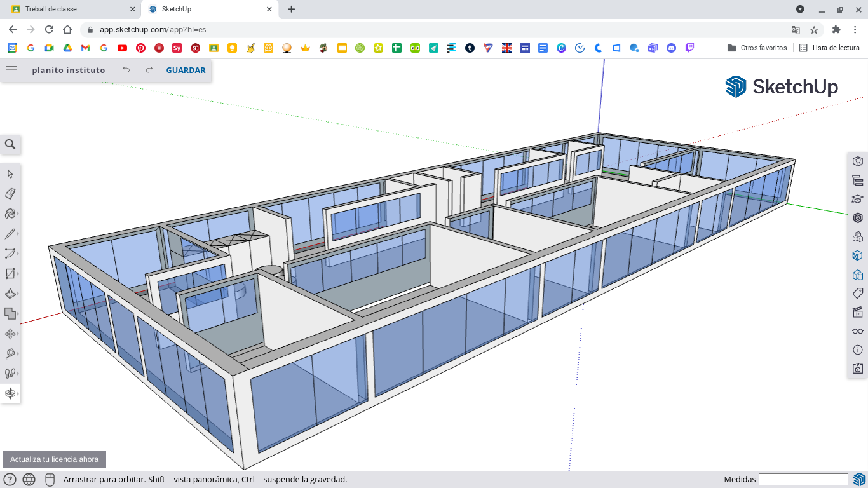Open the Instructor graduation cap panel

(857, 199)
